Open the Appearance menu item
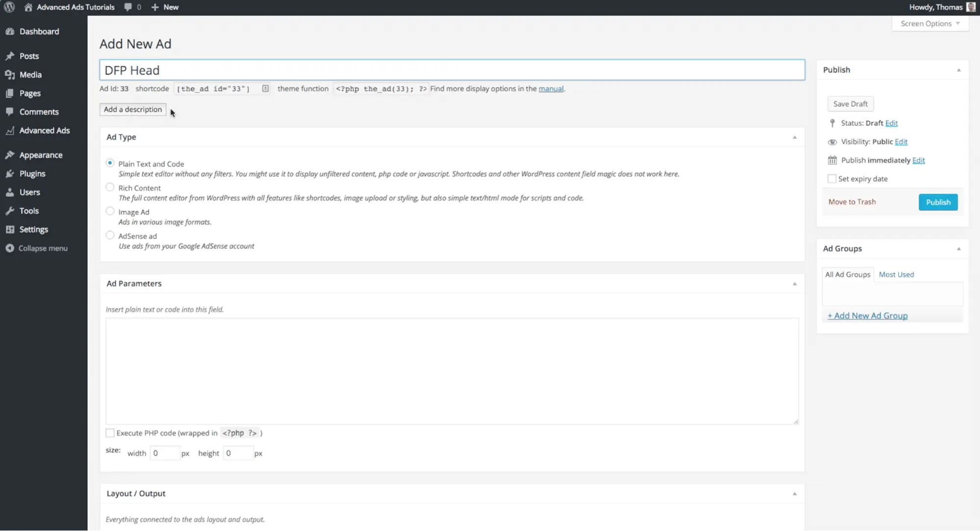The image size is (980, 531). tap(41, 155)
